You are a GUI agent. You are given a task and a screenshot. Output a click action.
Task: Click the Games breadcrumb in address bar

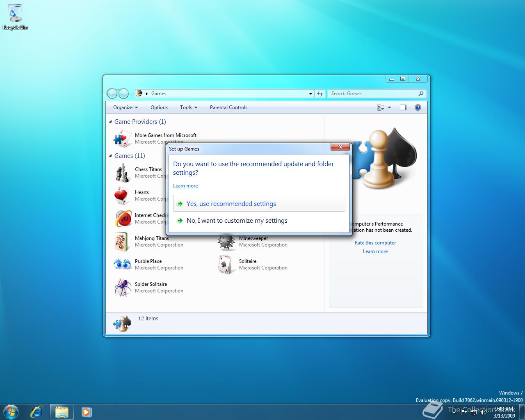coord(158,94)
